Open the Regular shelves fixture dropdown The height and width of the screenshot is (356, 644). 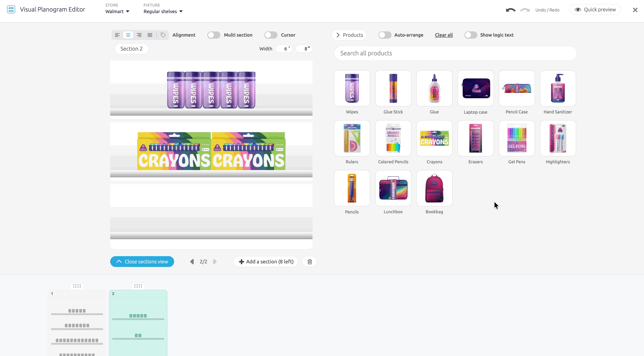click(x=163, y=12)
